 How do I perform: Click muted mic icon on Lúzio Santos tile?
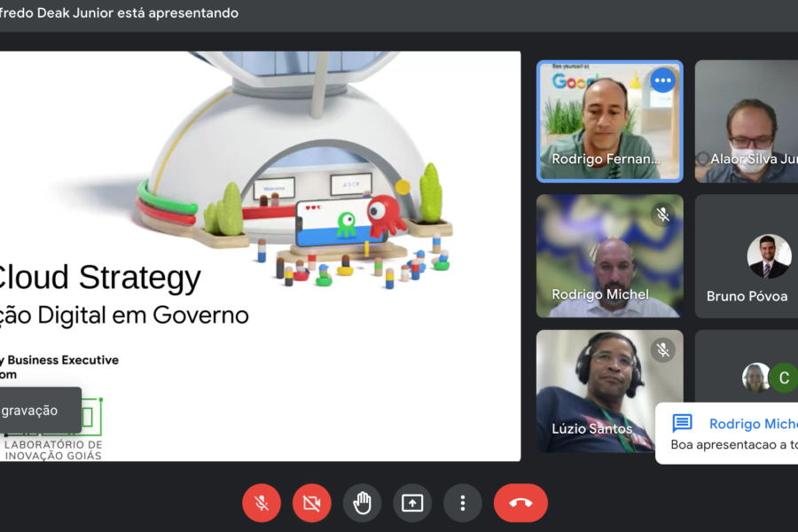[662, 350]
